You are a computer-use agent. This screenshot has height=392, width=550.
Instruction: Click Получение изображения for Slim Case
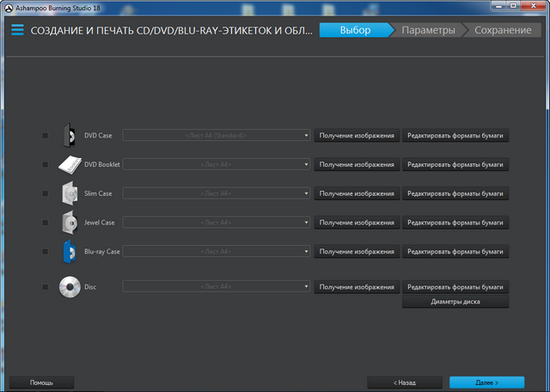click(x=357, y=193)
